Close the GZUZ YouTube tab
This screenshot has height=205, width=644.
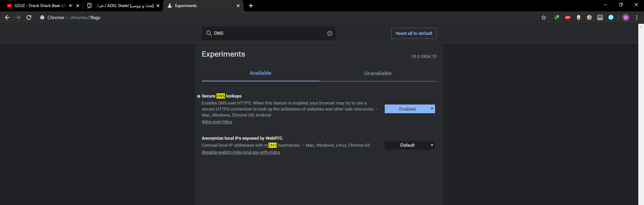click(x=78, y=6)
